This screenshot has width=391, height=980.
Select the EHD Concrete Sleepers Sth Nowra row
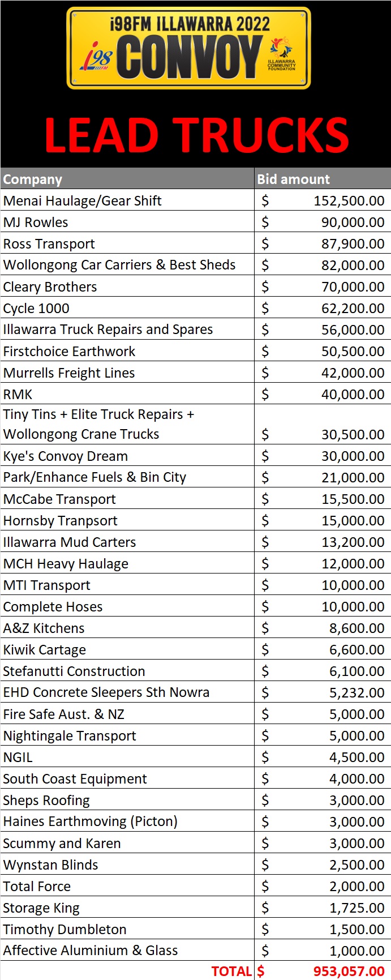pos(195,692)
